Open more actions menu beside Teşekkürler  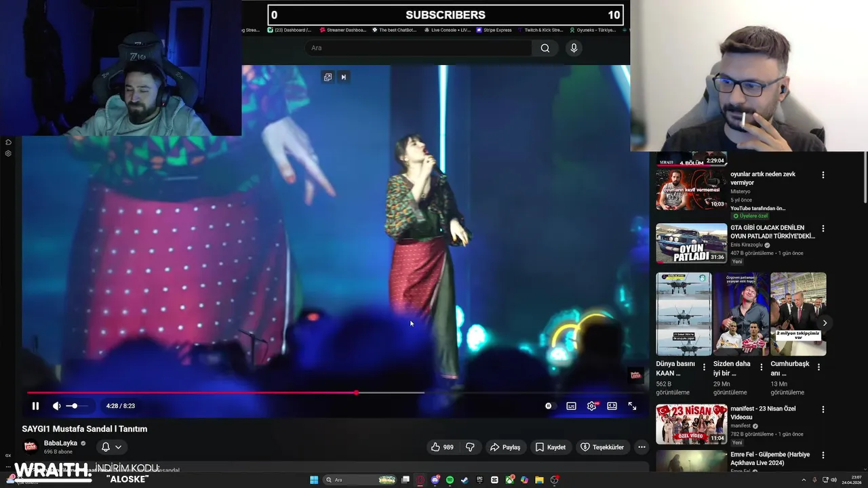[642, 447]
